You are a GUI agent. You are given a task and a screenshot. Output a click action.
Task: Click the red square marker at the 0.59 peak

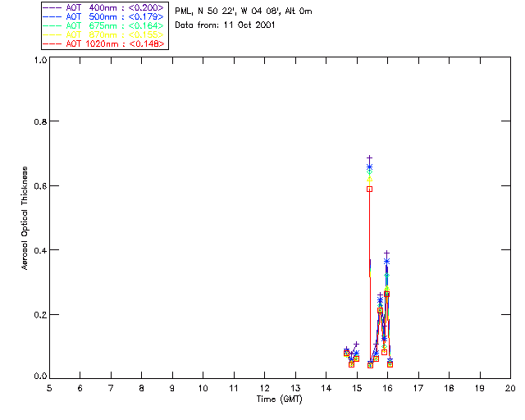[370, 189]
